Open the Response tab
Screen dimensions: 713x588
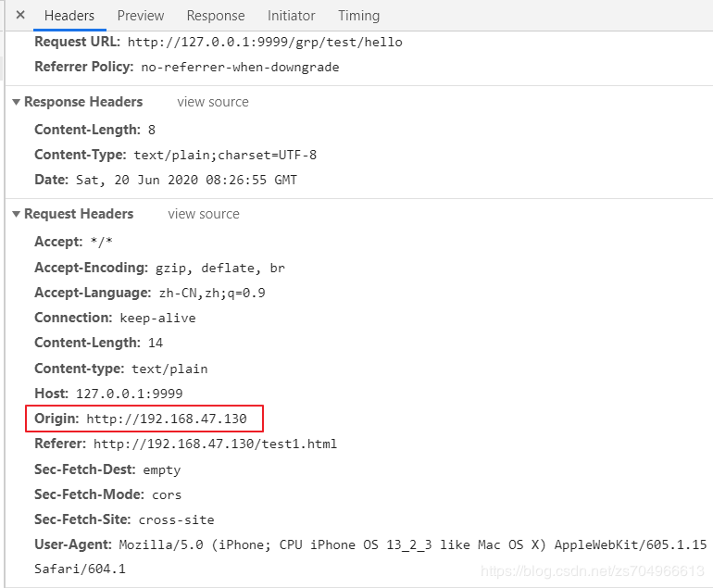click(x=216, y=16)
